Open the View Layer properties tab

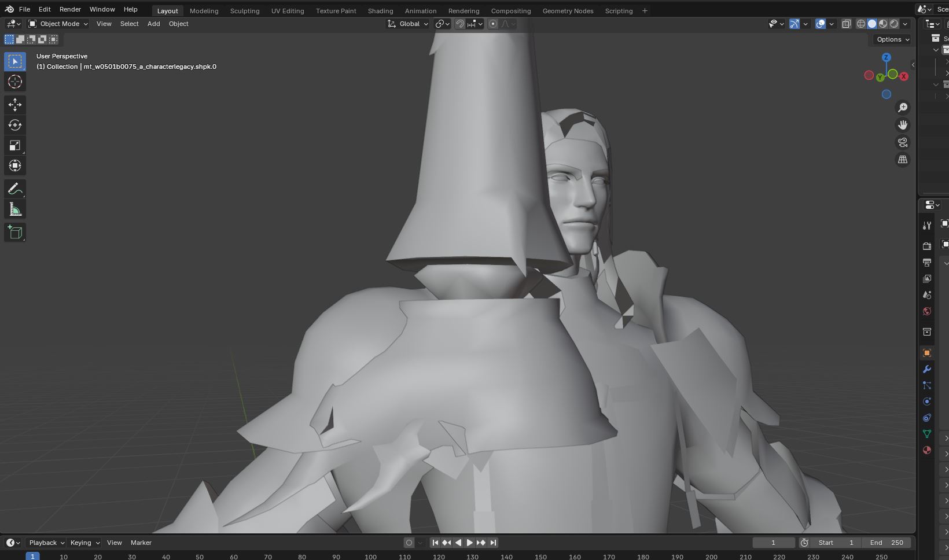tap(927, 278)
